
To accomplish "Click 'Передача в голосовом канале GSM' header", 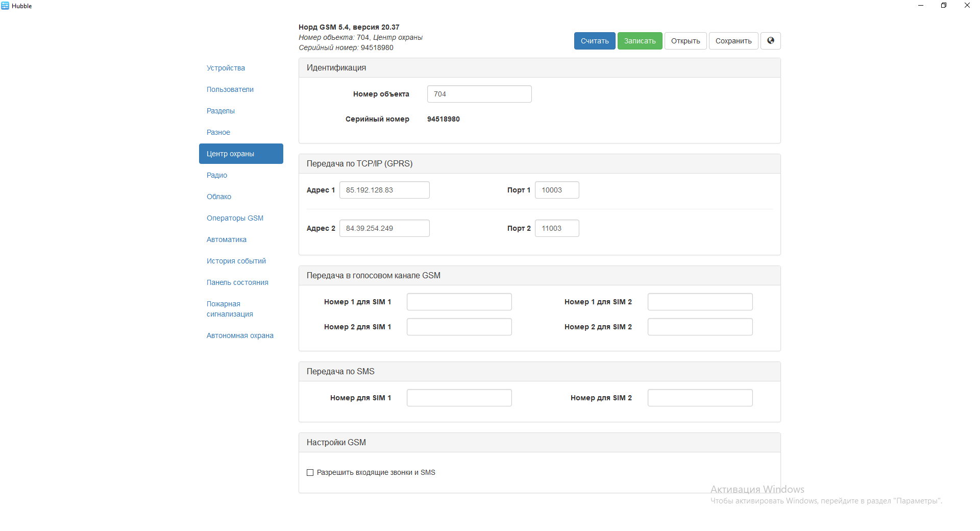I will 540,276.
